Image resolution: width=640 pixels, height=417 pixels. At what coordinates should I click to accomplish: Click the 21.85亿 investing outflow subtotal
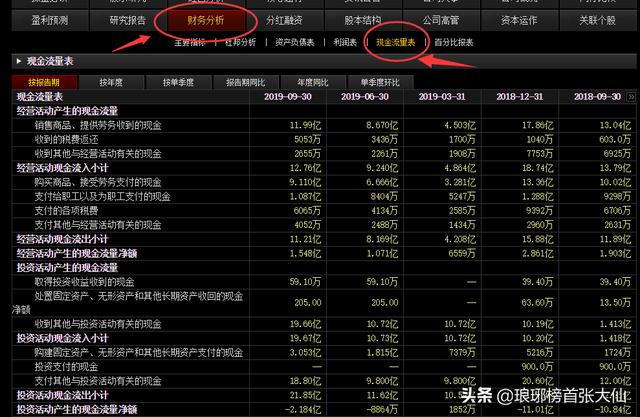point(305,395)
